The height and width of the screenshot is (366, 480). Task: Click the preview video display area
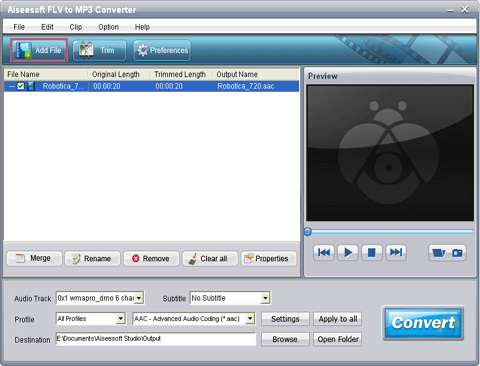[390, 153]
